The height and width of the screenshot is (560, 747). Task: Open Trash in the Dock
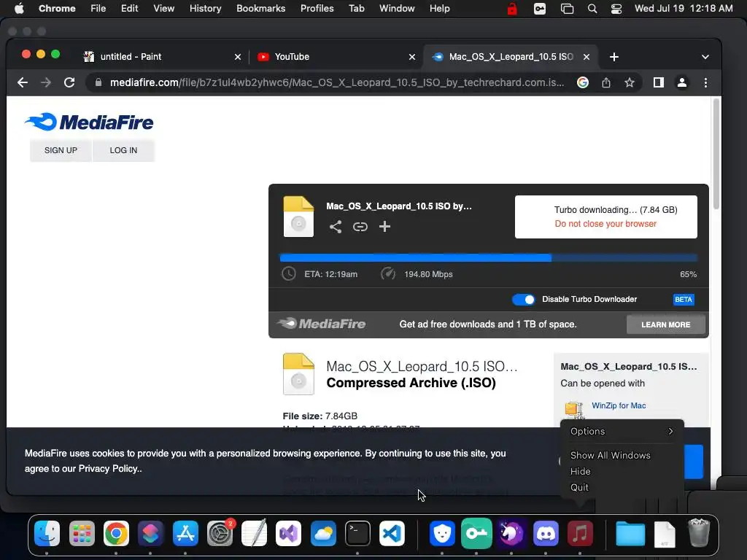tap(698, 533)
